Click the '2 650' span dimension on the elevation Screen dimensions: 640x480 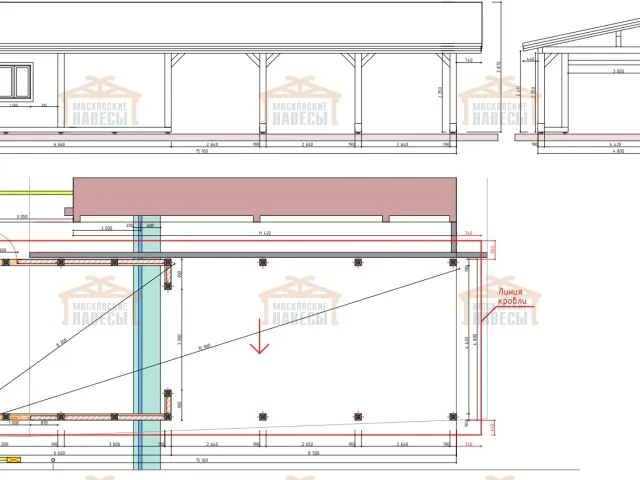tap(307, 144)
